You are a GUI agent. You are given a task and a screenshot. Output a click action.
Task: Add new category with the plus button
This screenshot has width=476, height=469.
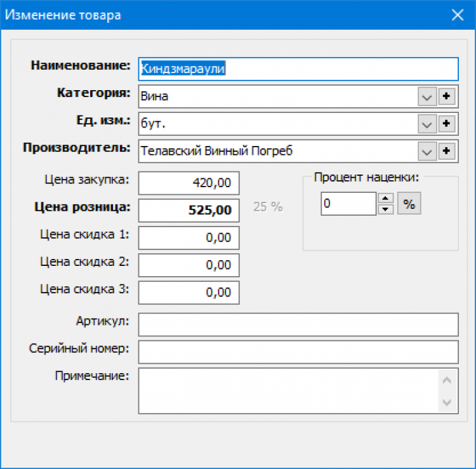446,96
